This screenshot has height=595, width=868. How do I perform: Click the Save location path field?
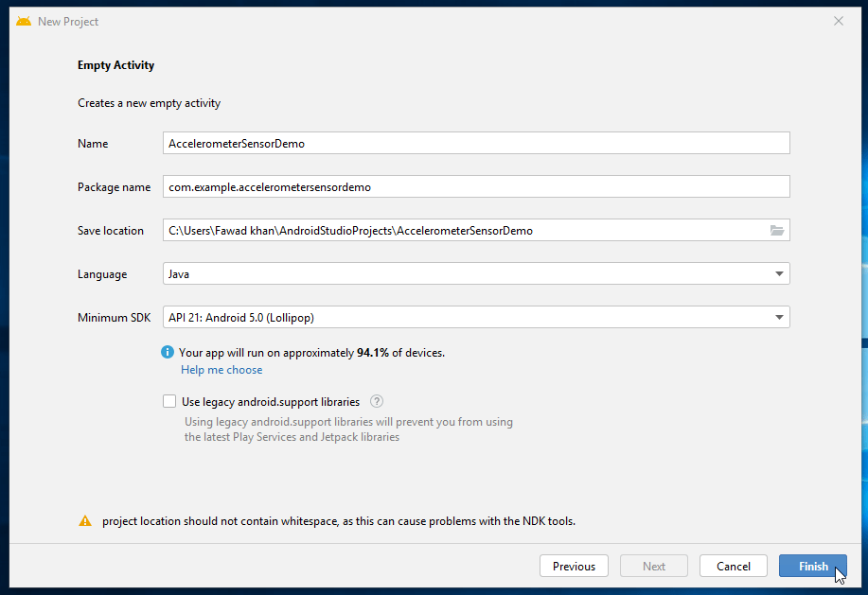click(x=464, y=230)
